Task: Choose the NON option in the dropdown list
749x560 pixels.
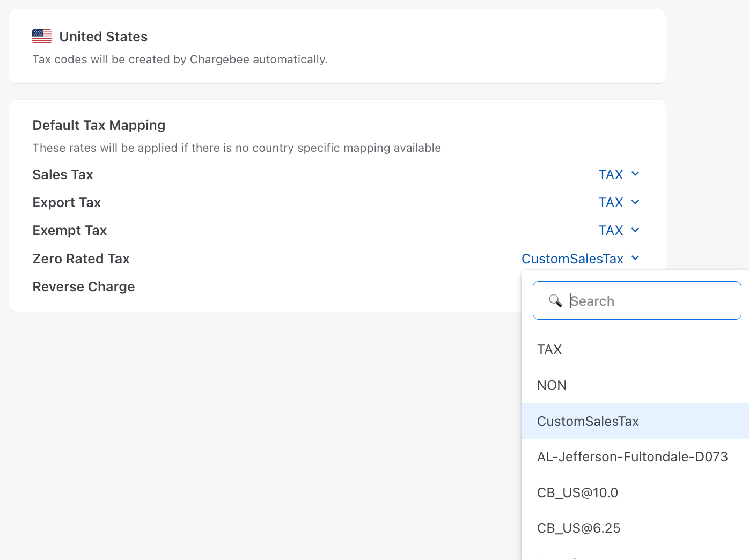Action: pos(552,385)
